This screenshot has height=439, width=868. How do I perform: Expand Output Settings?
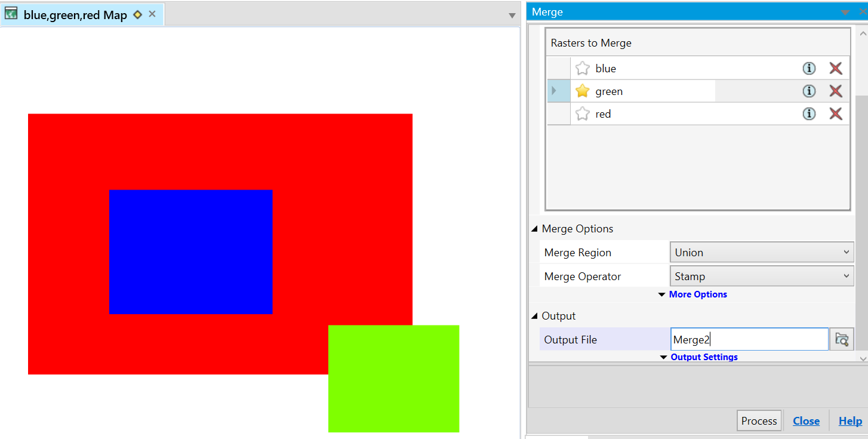(698, 357)
